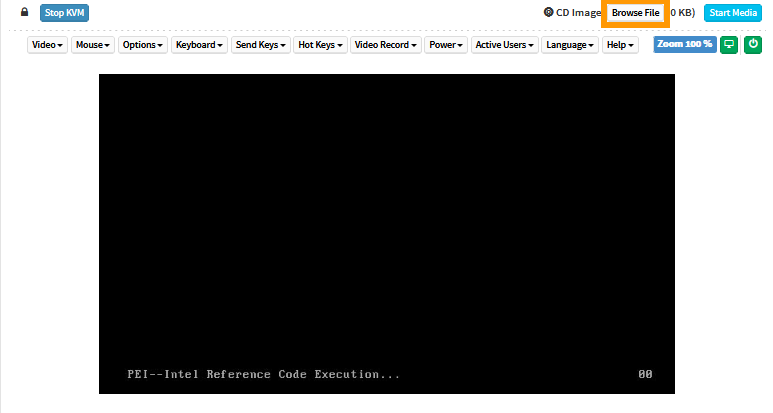Screen dimensions: 773x413
Task: Click the green power icon button
Action: [752, 45]
